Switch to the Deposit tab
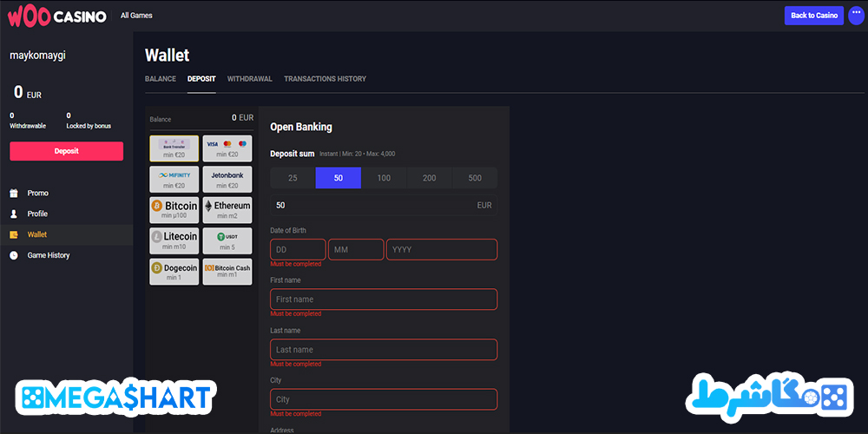 coord(201,79)
